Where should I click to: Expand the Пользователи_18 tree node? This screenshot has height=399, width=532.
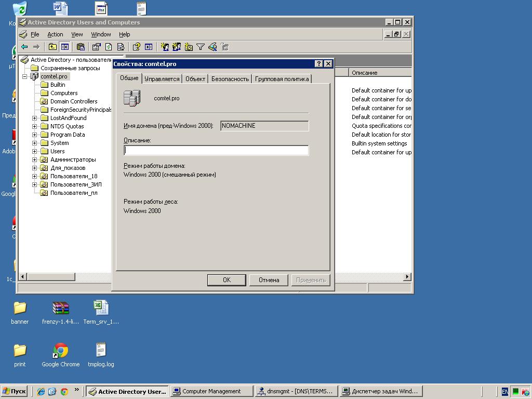[35, 176]
